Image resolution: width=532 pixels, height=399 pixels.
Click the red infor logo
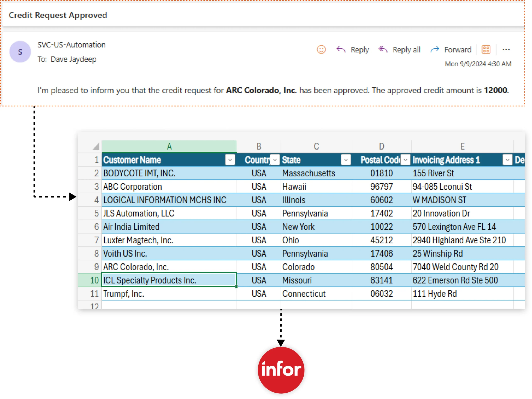(281, 370)
